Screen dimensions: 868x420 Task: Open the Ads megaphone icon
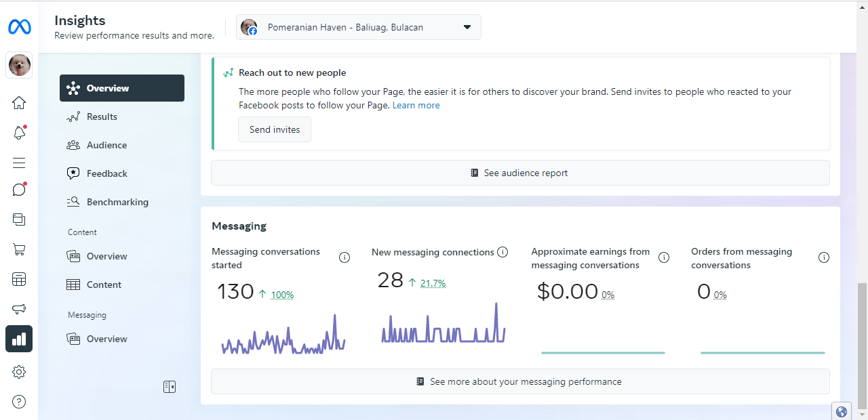click(x=19, y=309)
